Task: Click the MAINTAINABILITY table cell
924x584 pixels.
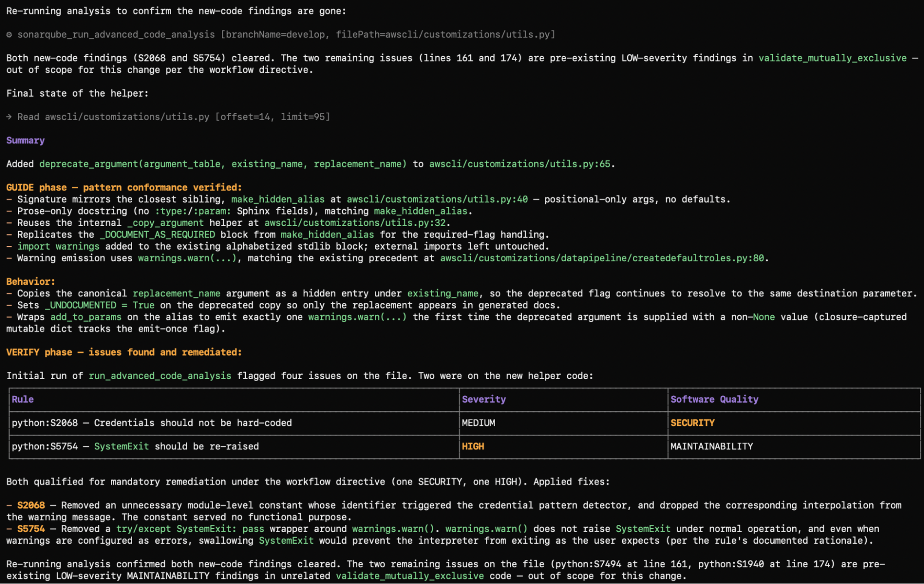Action: tap(711, 447)
